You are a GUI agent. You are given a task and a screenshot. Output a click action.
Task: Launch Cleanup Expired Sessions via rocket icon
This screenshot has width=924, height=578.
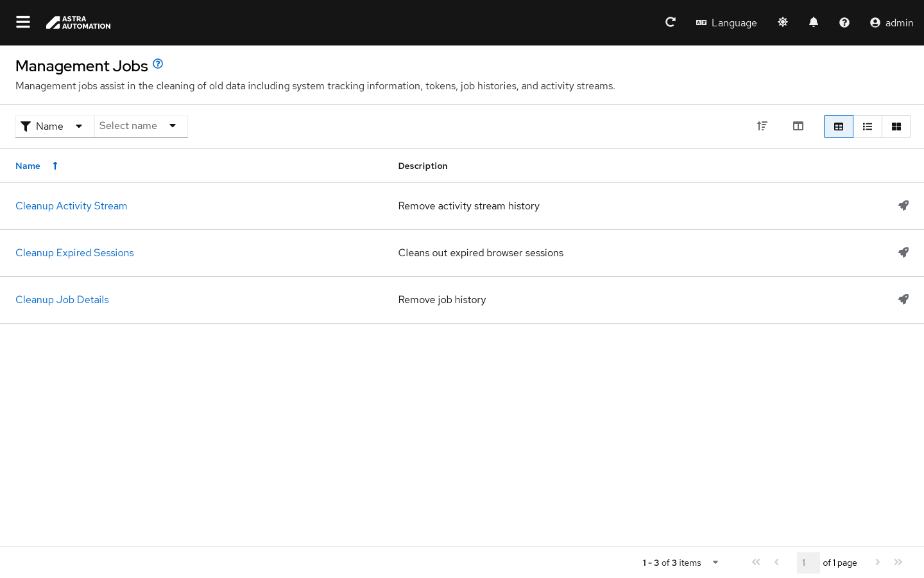coord(903,252)
